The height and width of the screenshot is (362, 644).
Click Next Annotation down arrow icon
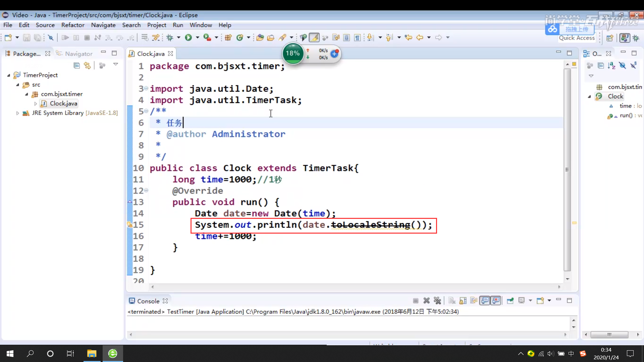(x=370, y=38)
